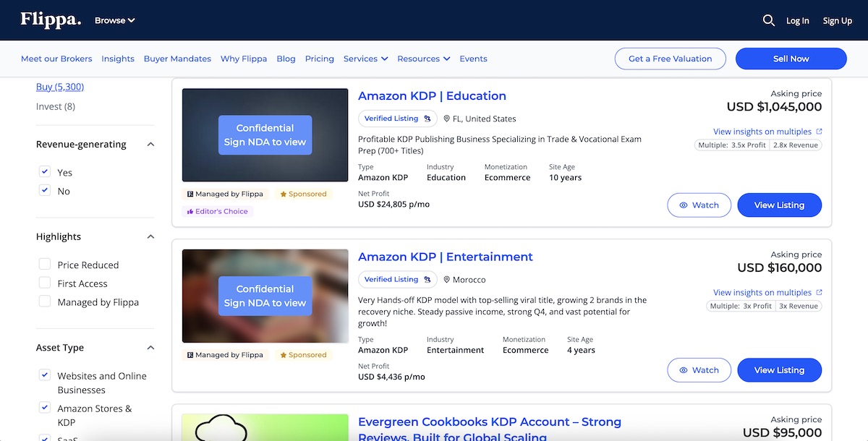Click the 2.8x Revenue multiple tag
The image size is (868, 441).
(x=796, y=145)
